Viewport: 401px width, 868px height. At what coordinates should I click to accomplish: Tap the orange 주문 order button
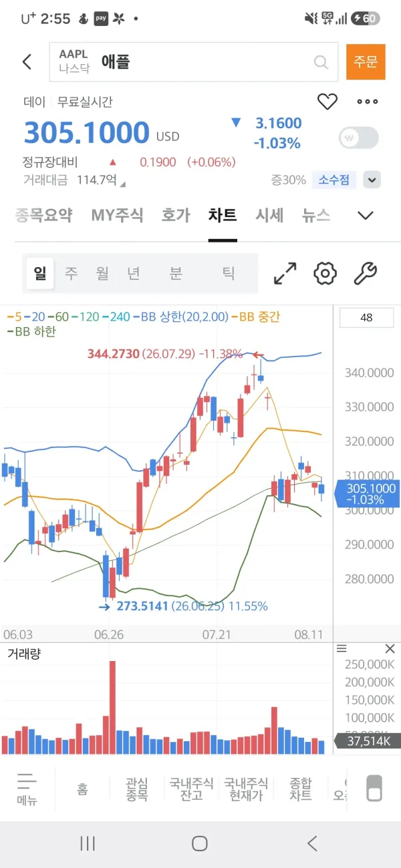coord(366,62)
